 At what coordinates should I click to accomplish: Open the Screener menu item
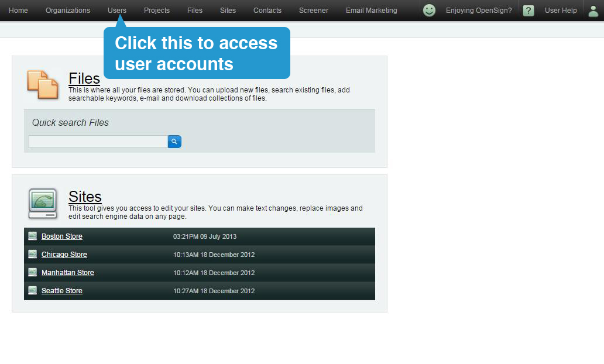pyautogui.click(x=313, y=10)
